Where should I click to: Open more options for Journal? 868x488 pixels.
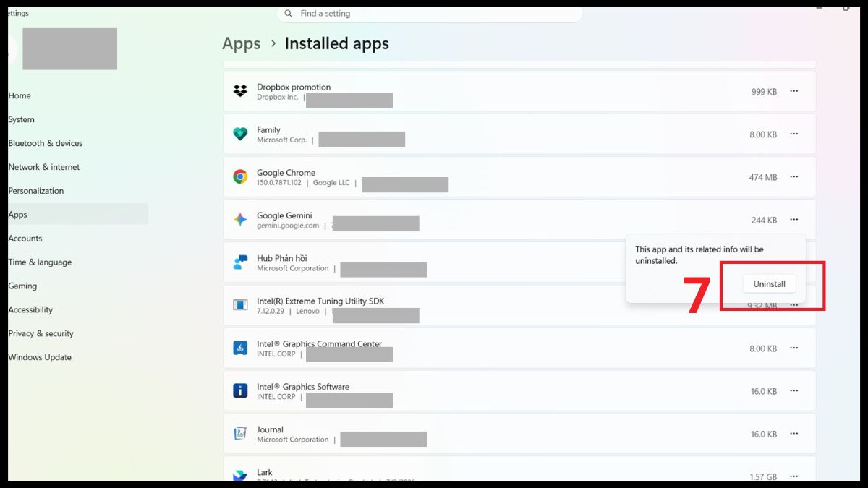pos(794,434)
